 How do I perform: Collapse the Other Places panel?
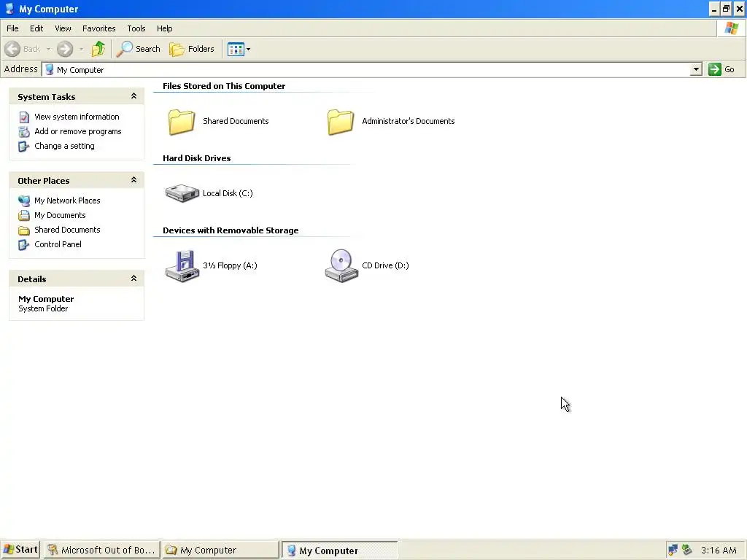click(134, 180)
